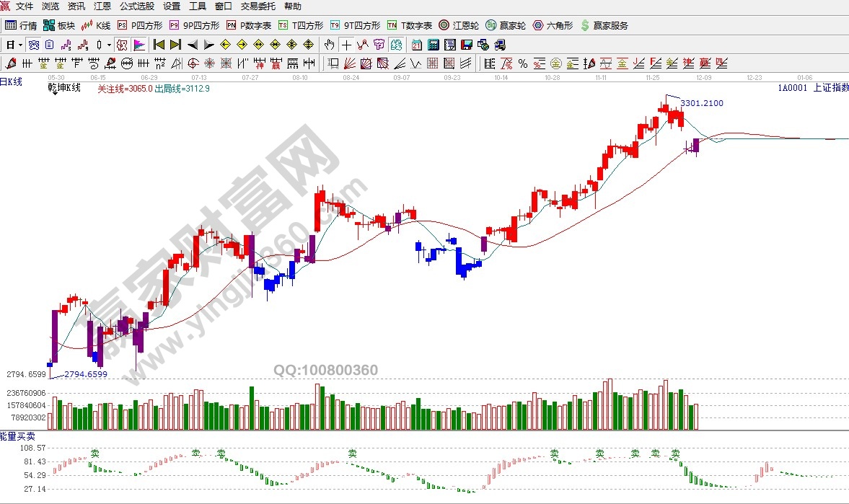Click the calculator icon in toolbar
This screenshot has width=849, height=504.
tap(433, 45)
